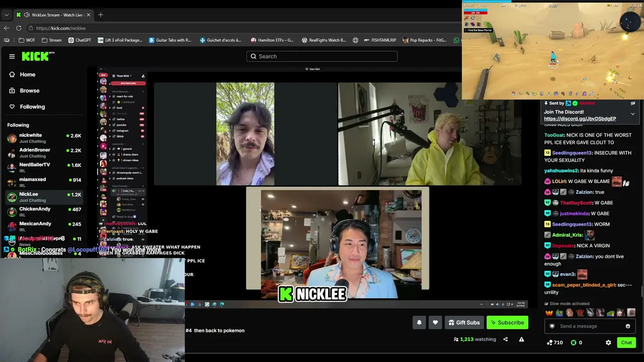Click the 710 channel points icon
The height and width of the screenshot is (362, 644).
coord(550,343)
